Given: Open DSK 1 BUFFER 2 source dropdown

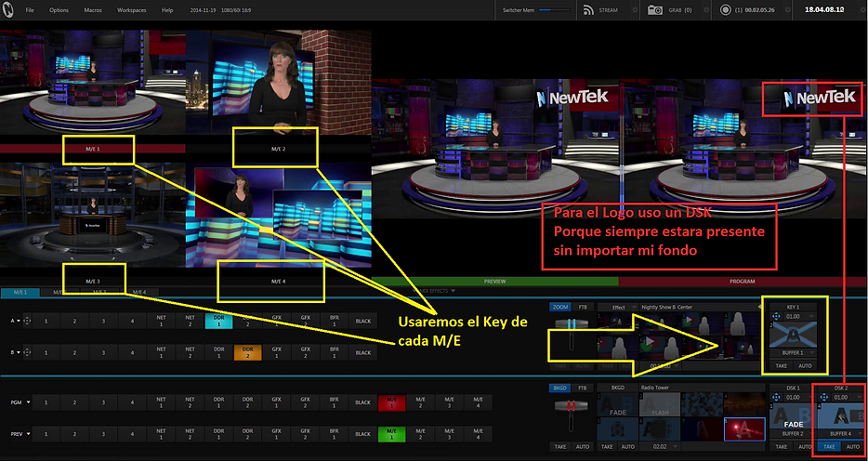Looking at the screenshot, I should [x=794, y=434].
